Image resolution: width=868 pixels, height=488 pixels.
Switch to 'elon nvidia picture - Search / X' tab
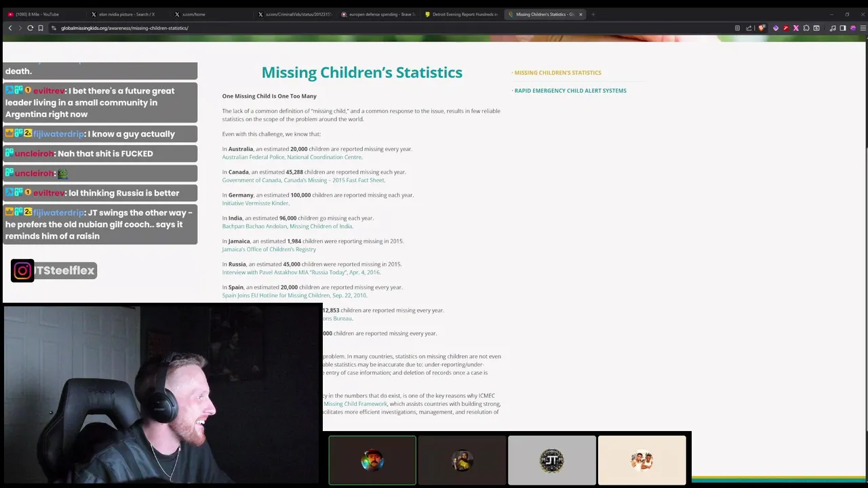(x=127, y=14)
